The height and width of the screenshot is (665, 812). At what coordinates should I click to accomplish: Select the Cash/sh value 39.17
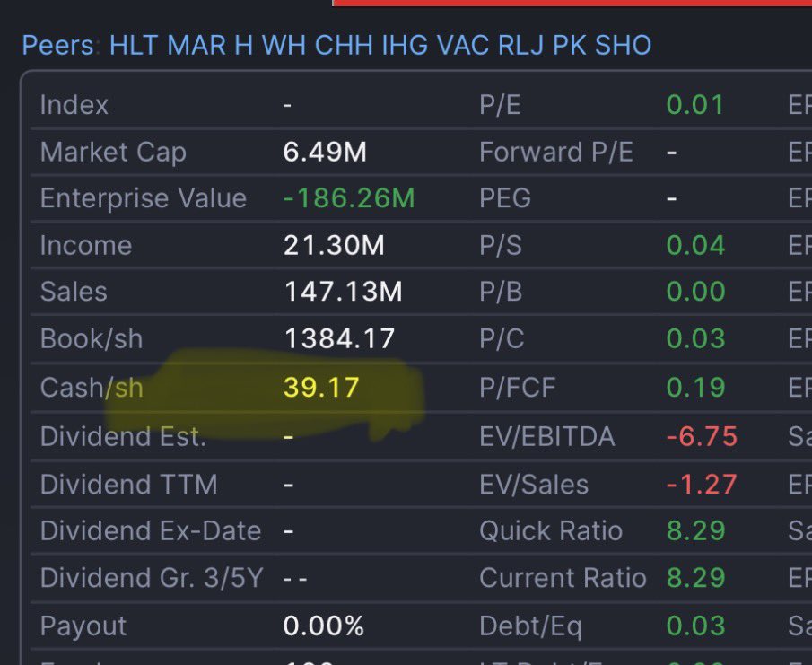(321, 388)
